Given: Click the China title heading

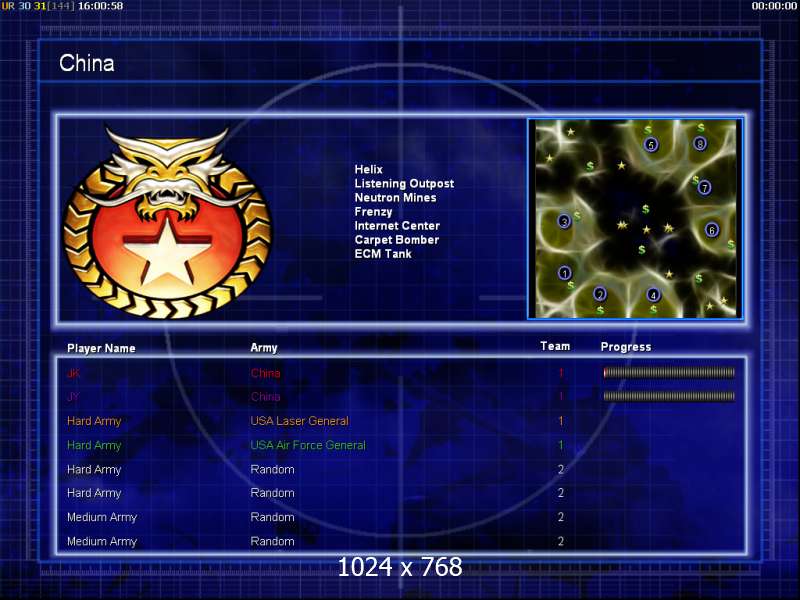Looking at the screenshot, I should 87,63.
